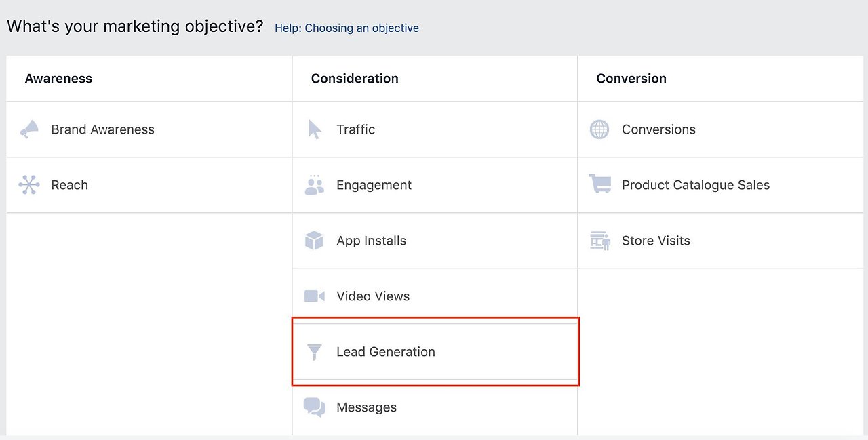
Task: Click the Reach network icon
Action: click(x=30, y=184)
